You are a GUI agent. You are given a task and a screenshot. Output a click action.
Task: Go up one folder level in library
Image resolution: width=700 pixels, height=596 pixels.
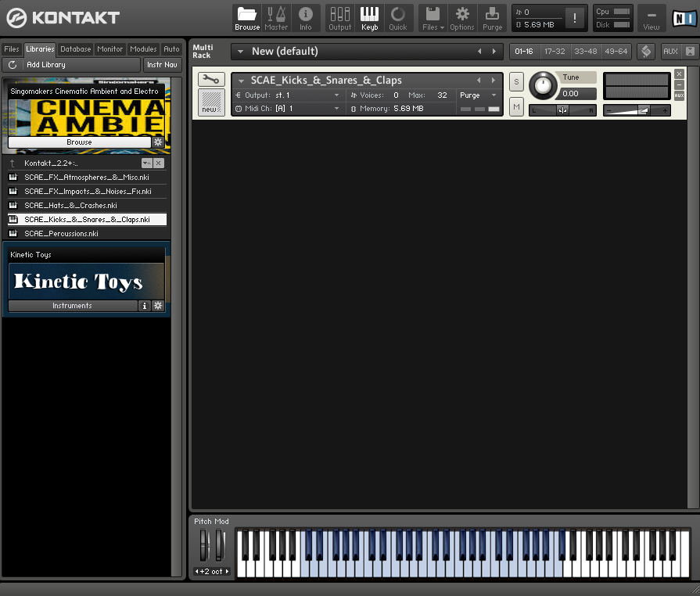(x=13, y=163)
